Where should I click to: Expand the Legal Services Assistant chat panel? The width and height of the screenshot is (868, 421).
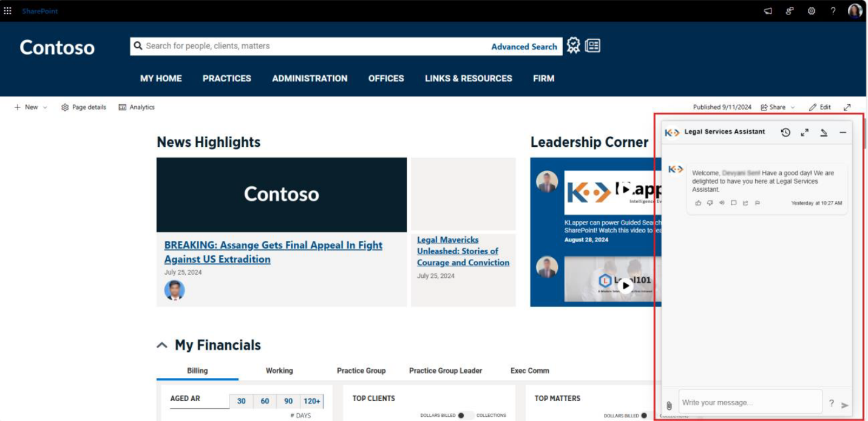(x=804, y=132)
